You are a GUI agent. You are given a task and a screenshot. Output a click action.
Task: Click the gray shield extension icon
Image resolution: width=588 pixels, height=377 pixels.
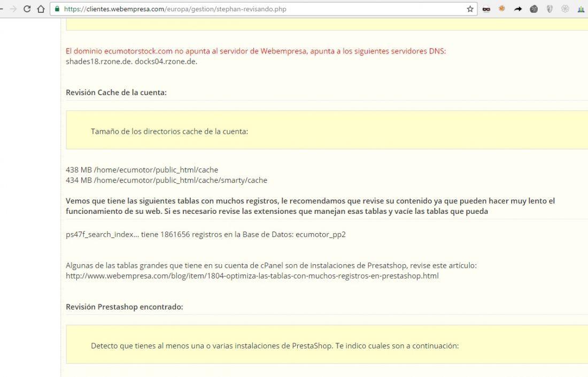550,9
